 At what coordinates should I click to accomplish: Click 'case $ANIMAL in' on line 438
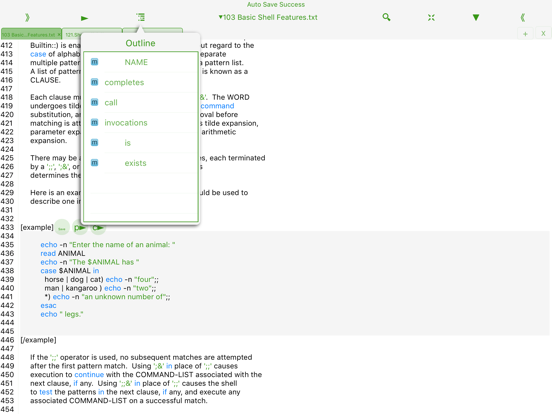(70, 271)
